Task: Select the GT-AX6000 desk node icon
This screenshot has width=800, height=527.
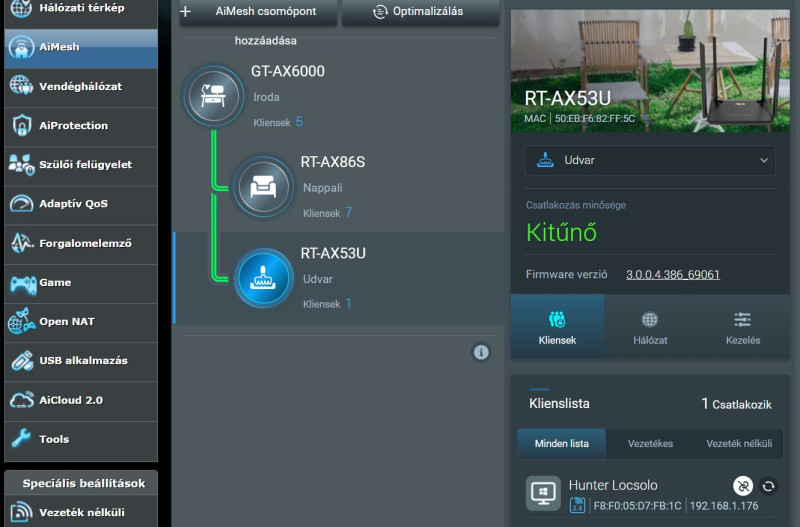Action: tap(214, 95)
